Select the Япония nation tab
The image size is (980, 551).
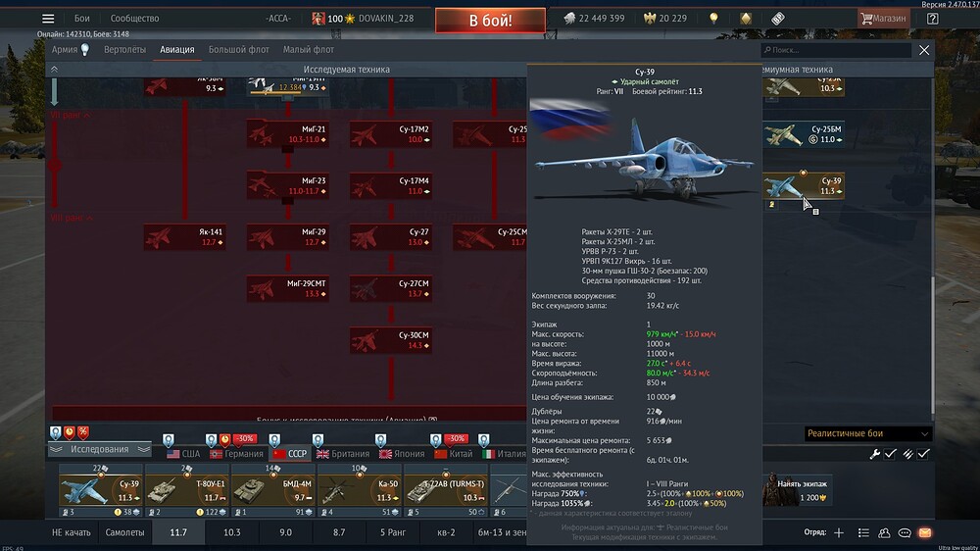coord(402,454)
